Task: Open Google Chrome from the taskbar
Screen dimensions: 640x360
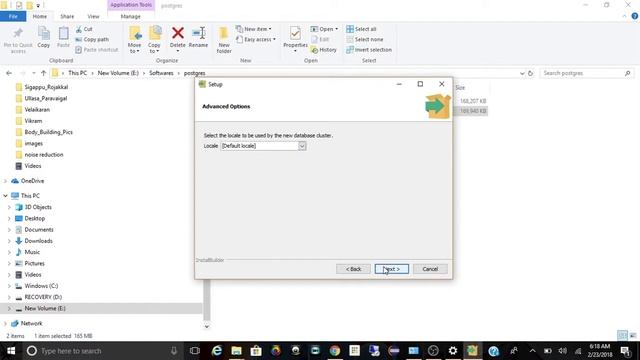Action: (335, 351)
